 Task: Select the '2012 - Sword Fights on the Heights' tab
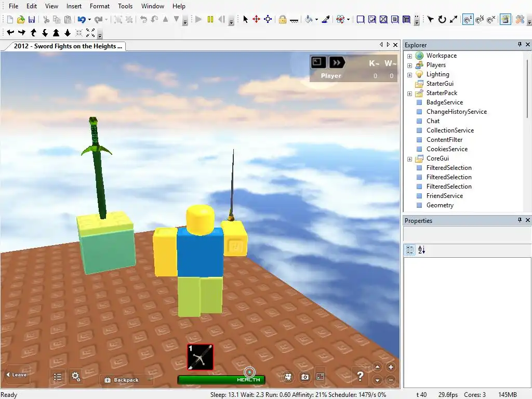pos(68,46)
